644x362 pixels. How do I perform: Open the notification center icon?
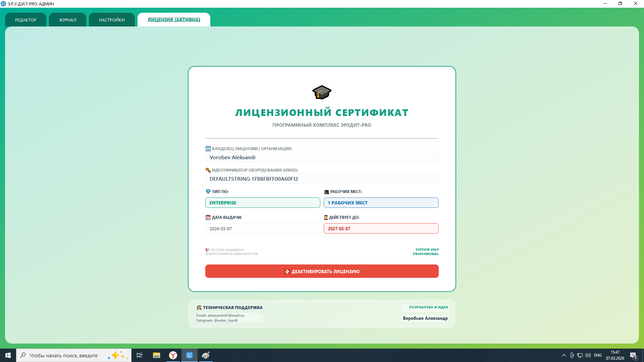click(x=633, y=355)
